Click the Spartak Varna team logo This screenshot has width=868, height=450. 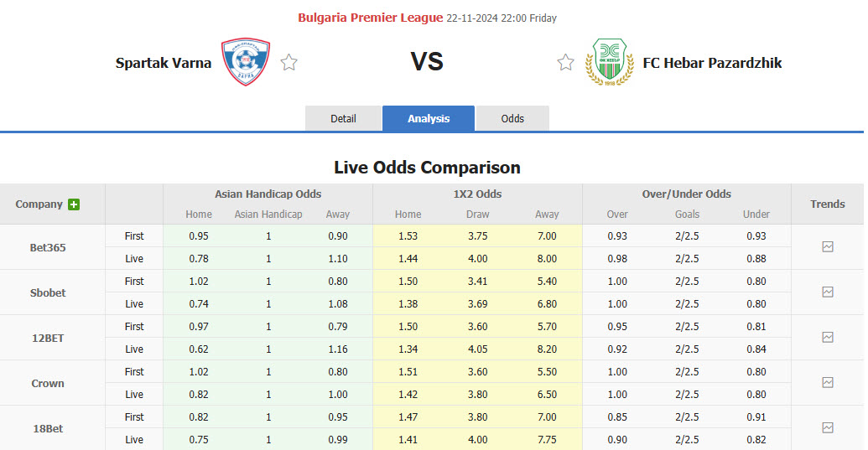(x=246, y=63)
